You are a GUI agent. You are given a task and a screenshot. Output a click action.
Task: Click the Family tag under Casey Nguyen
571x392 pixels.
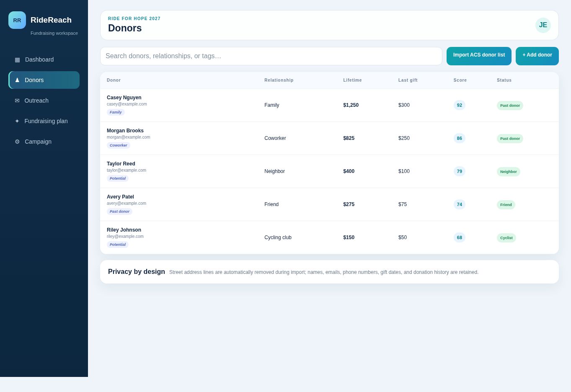[x=116, y=112]
